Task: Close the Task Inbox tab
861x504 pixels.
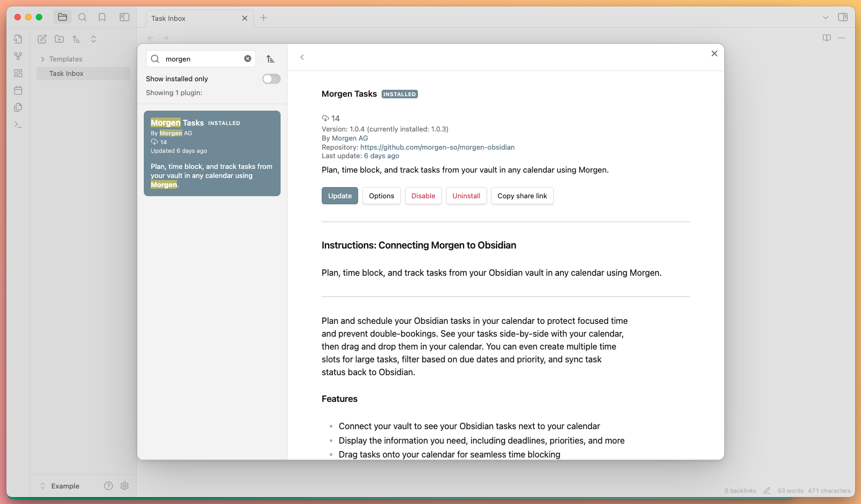Action: coord(245,18)
